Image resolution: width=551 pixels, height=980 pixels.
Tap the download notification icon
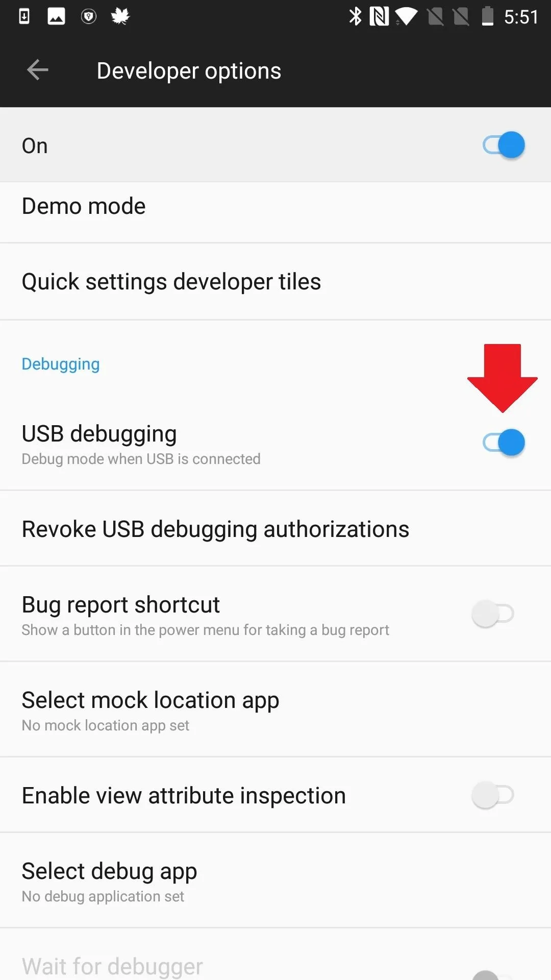[24, 16]
